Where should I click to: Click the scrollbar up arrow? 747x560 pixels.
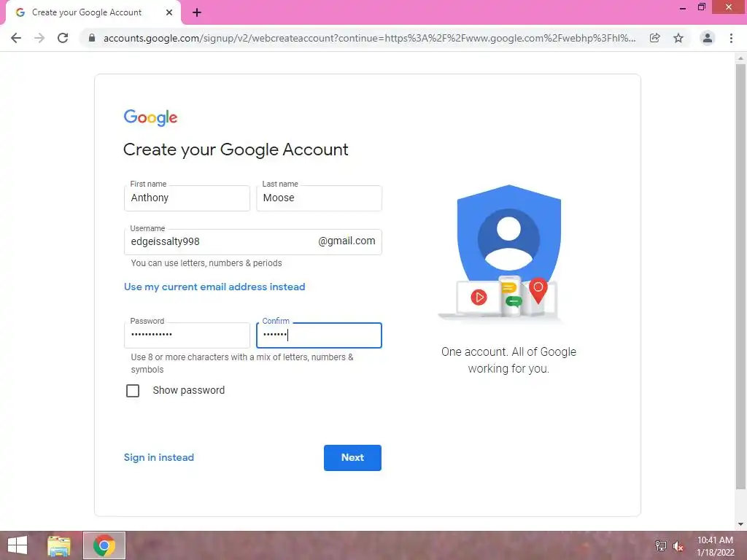pyautogui.click(x=740, y=58)
